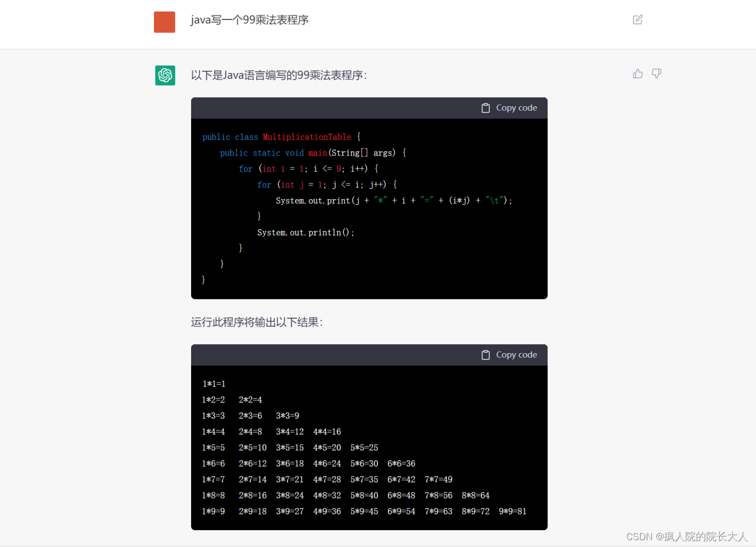Screen dimensions: 756x547
Task: Click the thumbs down icon
Action: (656, 74)
